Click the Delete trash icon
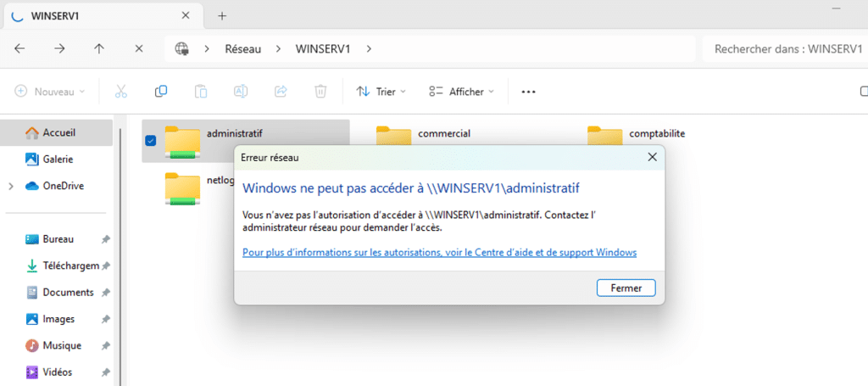868x386 pixels. coord(320,92)
